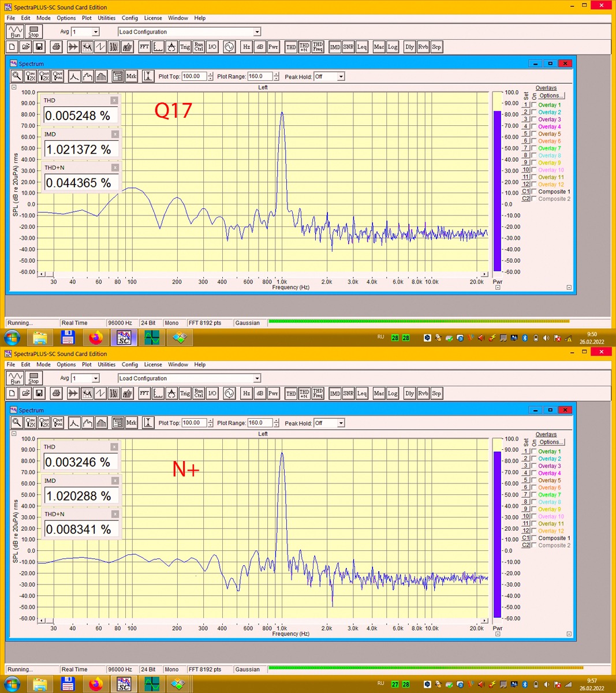Click Set button 1 in upper overlays
The height and width of the screenshot is (693, 616).
tap(526, 105)
